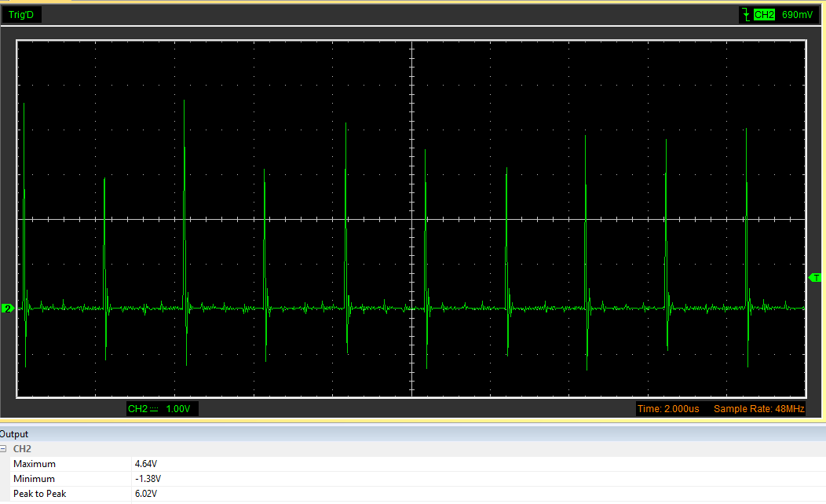Screen dimensions: 826x504
Task: Click the Sample Rate 48MHz readout
Action: (758, 409)
